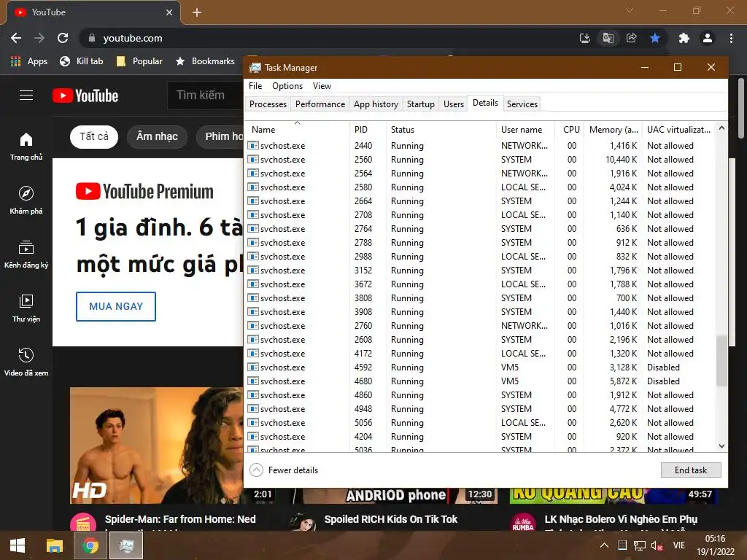Click Chrome forward arrow
Viewport: 747px width, 560px height.
(x=39, y=38)
